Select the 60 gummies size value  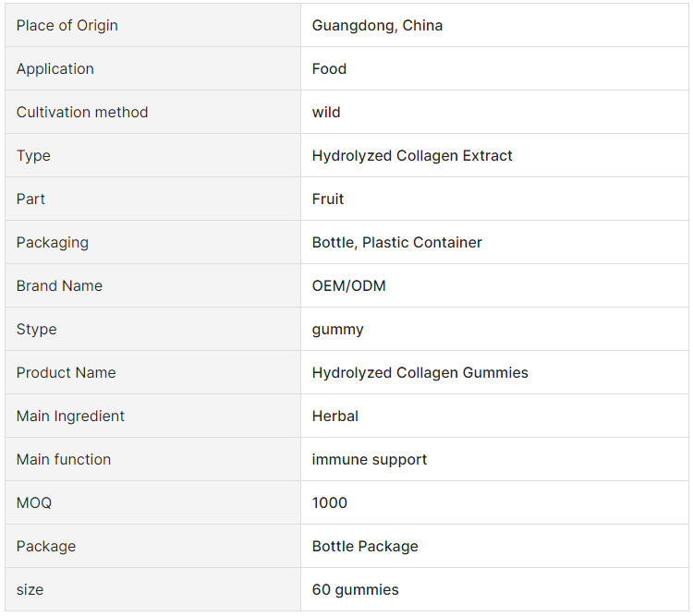(356, 590)
